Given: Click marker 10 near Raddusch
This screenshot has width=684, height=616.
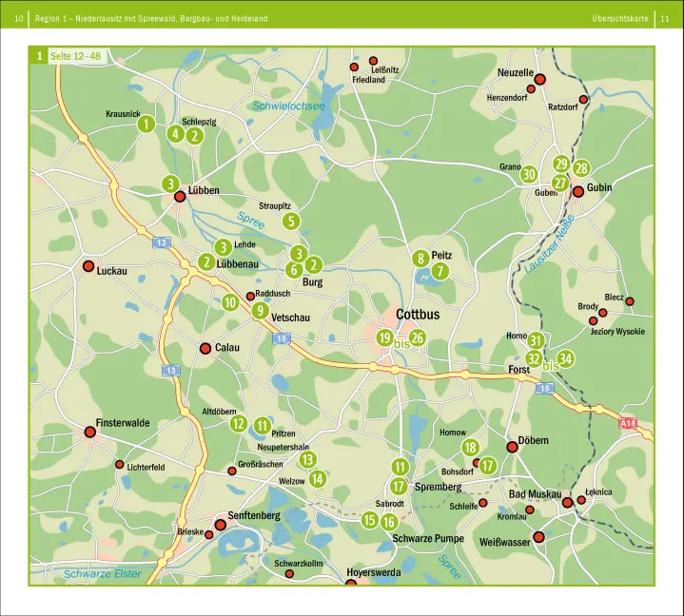Looking at the screenshot, I should [230, 302].
